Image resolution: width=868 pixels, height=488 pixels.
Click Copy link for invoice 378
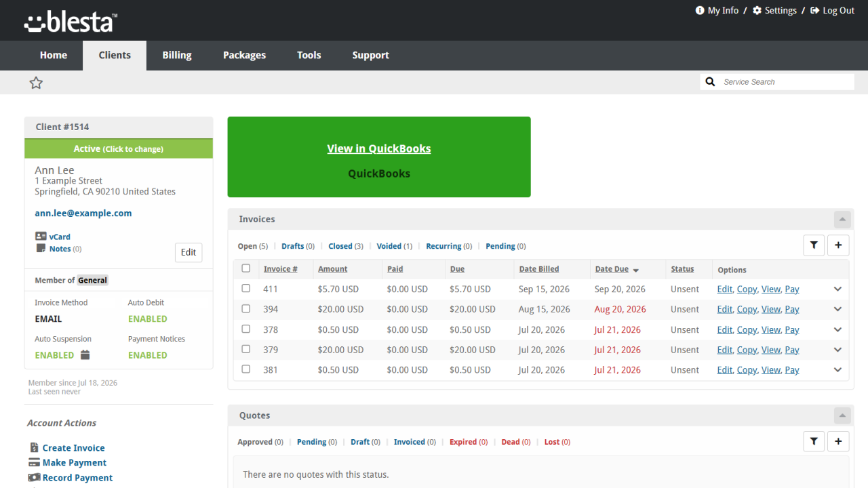tap(747, 329)
